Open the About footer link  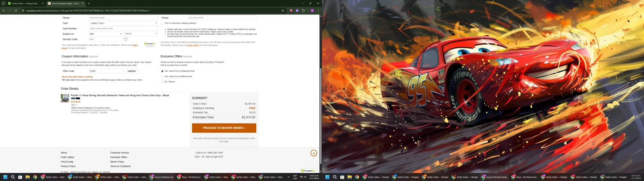[x=64, y=153]
